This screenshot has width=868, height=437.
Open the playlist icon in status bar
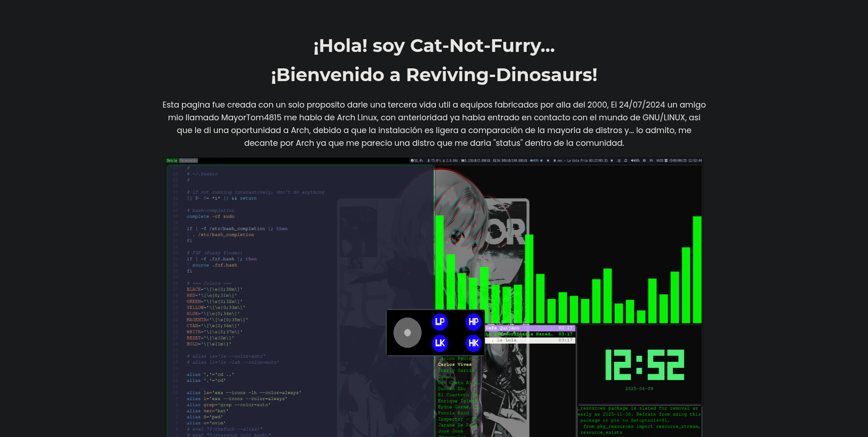619,160
